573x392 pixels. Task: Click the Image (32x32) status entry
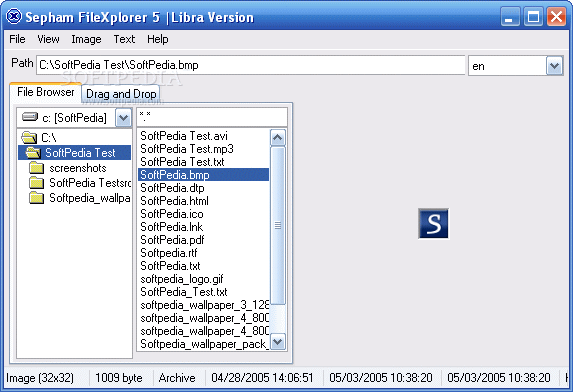tap(40, 378)
